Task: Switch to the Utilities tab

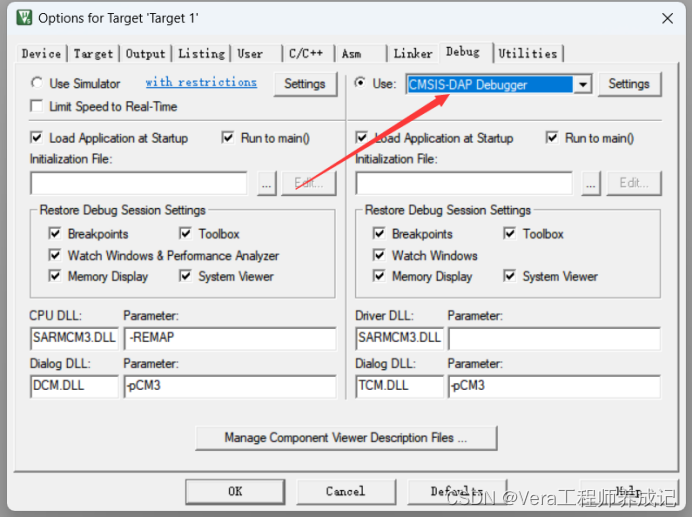Action: pyautogui.click(x=528, y=53)
